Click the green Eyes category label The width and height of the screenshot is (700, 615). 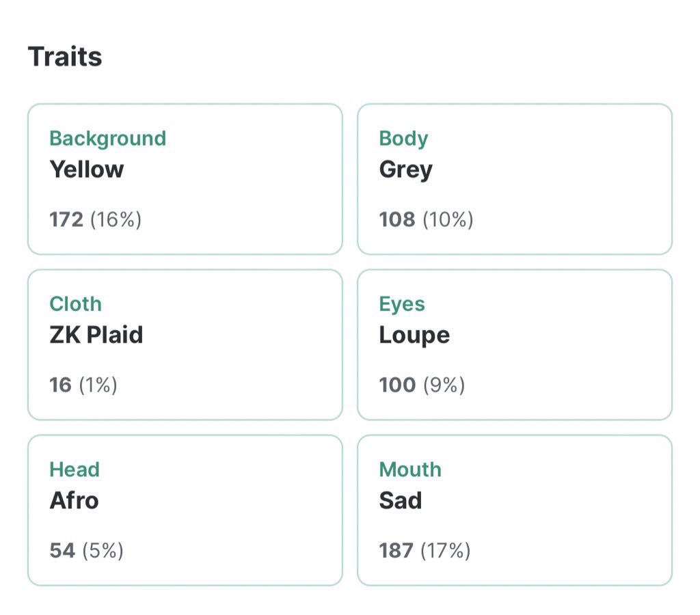point(402,304)
